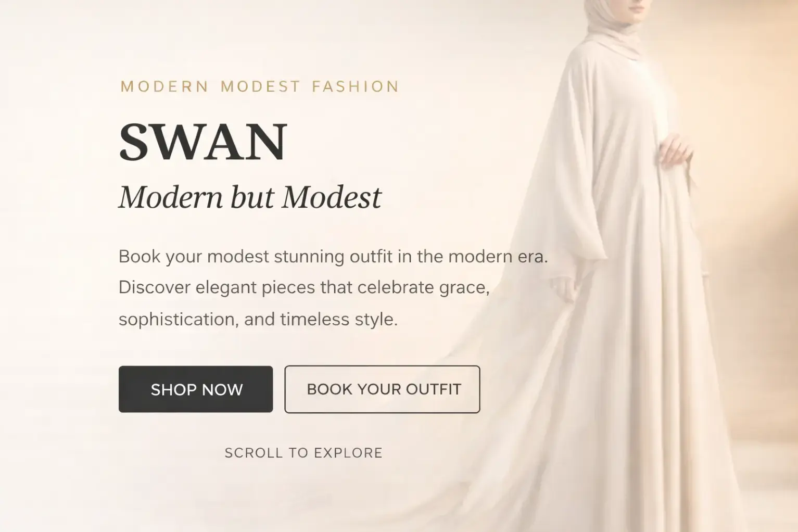Select the 'Discover elegant pieces' text line

point(304,287)
